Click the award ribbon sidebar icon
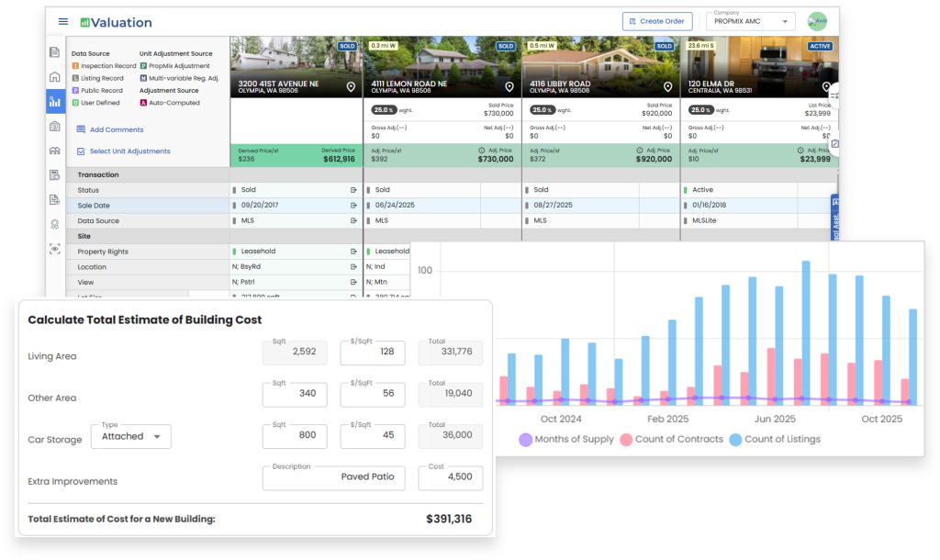This screenshot has height=560, width=940. [x=55, y=224]
